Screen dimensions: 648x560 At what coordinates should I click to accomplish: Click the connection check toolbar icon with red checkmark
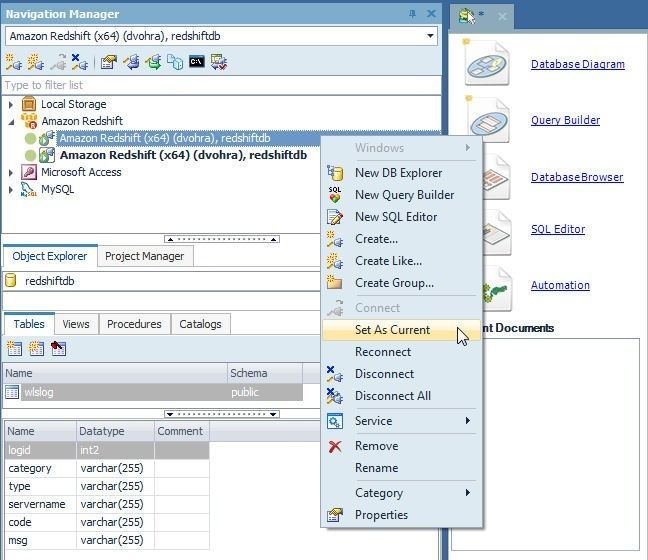219,62
